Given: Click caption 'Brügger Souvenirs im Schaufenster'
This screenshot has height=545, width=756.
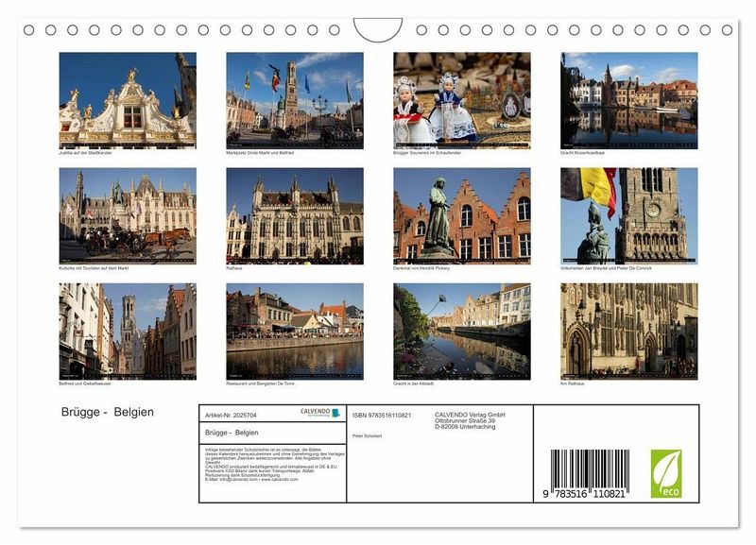Looking at the screenshot, I should 427,153.
